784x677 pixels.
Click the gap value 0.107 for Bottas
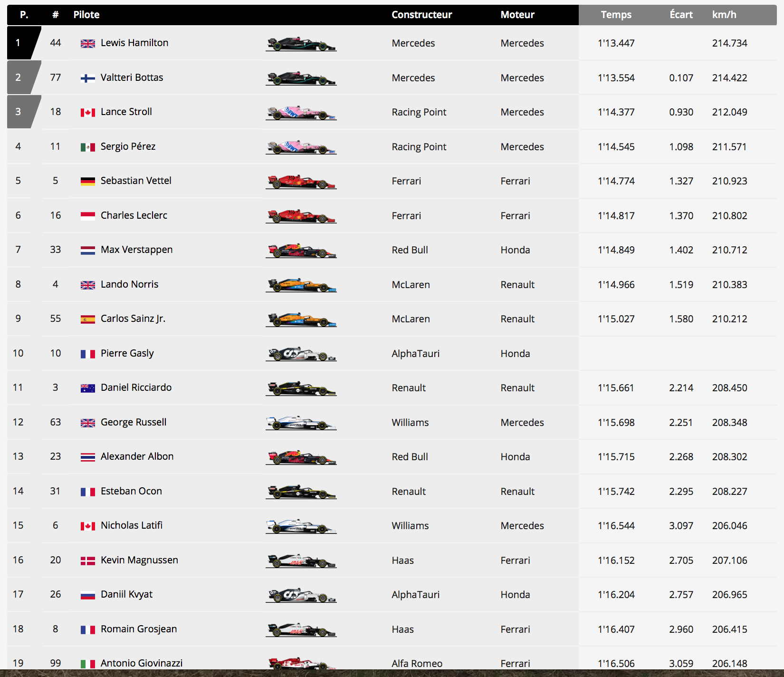[681, 78]
